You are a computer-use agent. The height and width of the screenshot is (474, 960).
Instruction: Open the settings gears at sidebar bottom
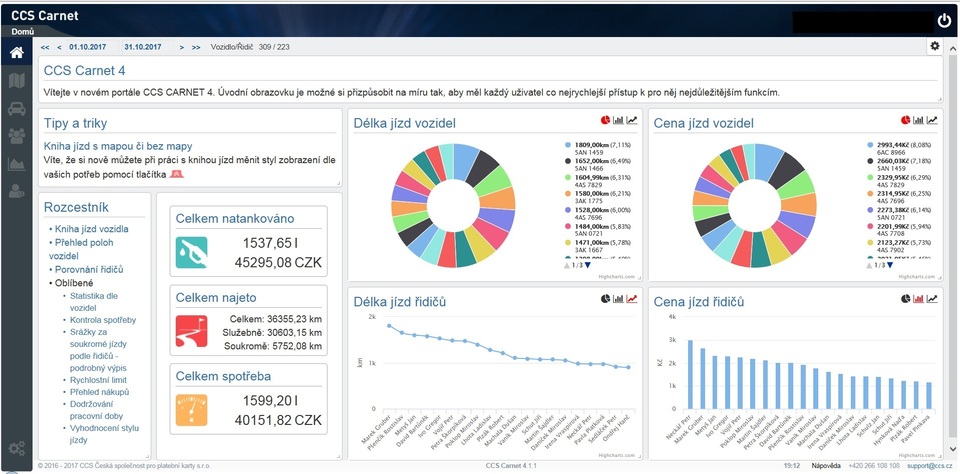pyautogui.click(x=17, y=449)
